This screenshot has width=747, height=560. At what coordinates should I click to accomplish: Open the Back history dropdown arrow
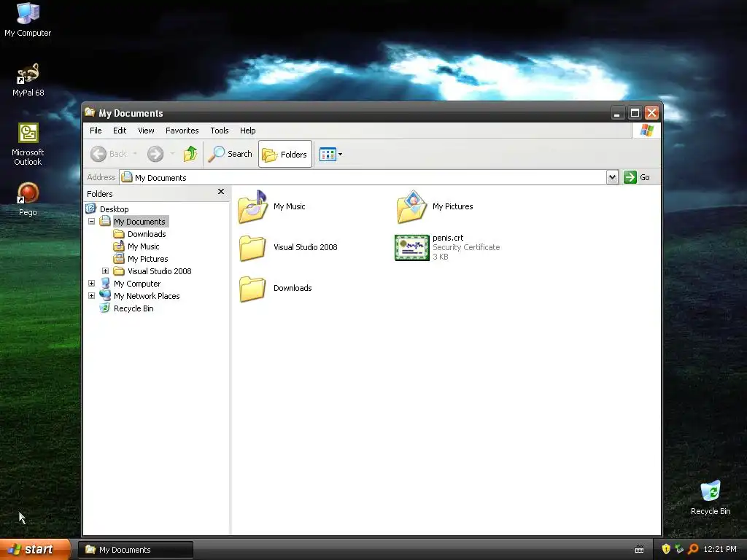[x=135, y=154]
